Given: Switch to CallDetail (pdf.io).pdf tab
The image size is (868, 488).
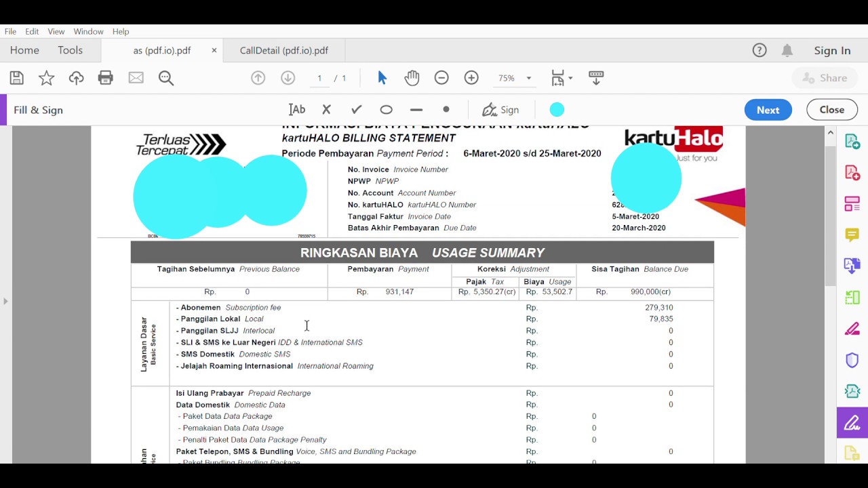Looking at the screenshot, I should point(284,50).
